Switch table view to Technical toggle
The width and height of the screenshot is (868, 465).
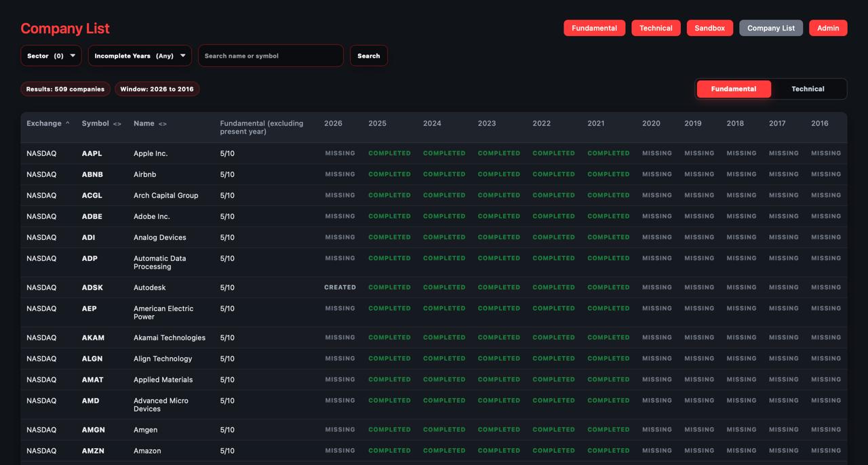[808, 89]
